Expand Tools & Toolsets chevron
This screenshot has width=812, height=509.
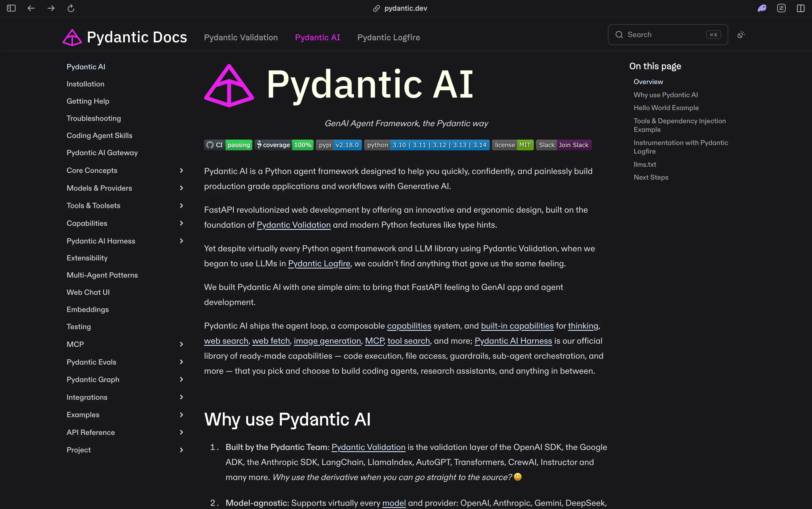coord(182,205)
